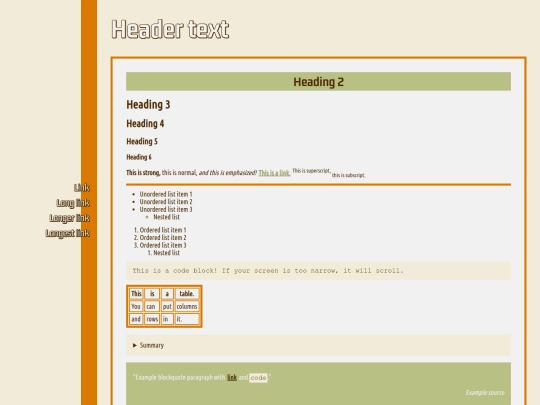The width and height of the screenshot is (540, 405).
Task: Click the 'Heading 4' heading
Action: pyautogui.click(x=145, y=124)
